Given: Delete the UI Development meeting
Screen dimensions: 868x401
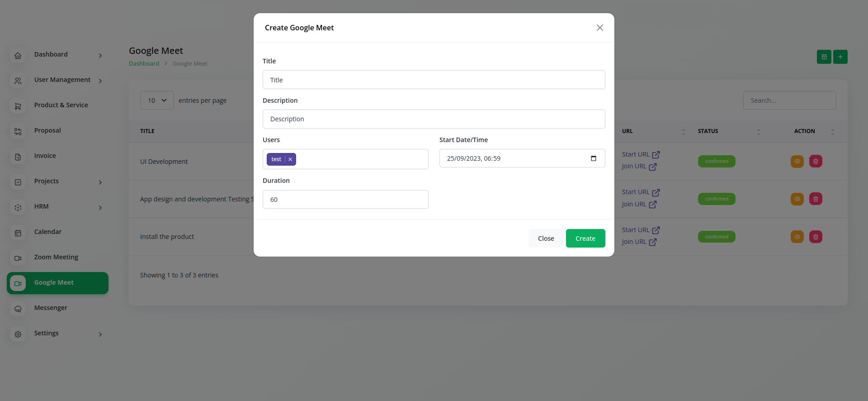Looking at the screenshot, I should coord(815,162).
